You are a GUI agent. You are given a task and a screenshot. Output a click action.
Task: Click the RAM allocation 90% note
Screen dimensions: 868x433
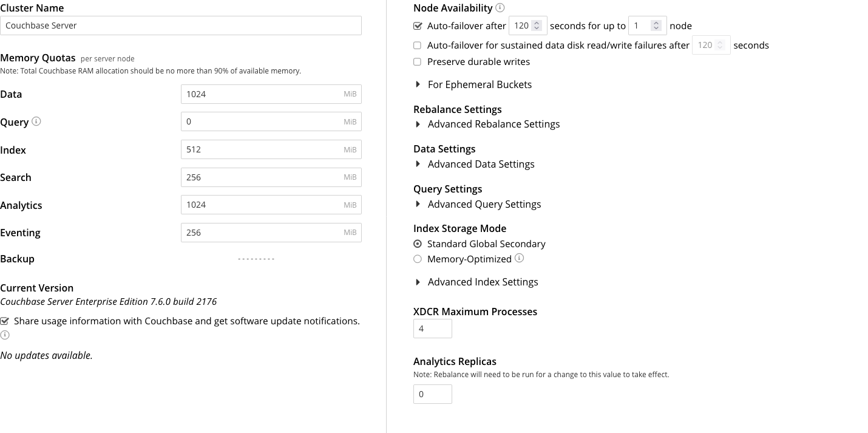pos(151,71)
